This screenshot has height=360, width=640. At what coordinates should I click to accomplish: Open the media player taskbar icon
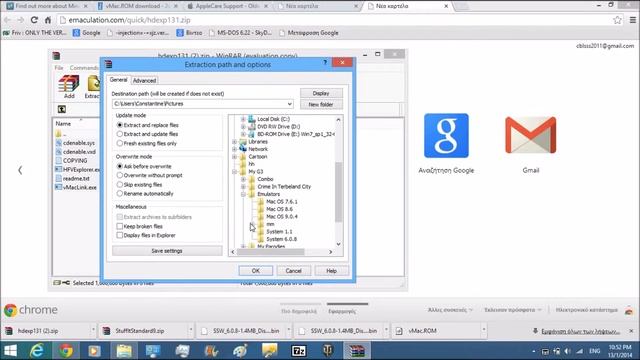95,351
